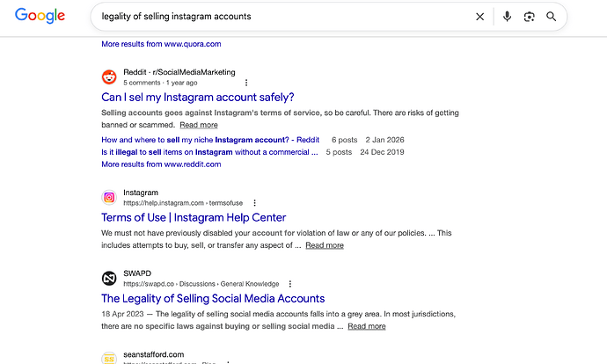This screenshot has height=364, width=607.
Task: Click the '5 comments · 1 year ago' text
Action: click(160, 83)
